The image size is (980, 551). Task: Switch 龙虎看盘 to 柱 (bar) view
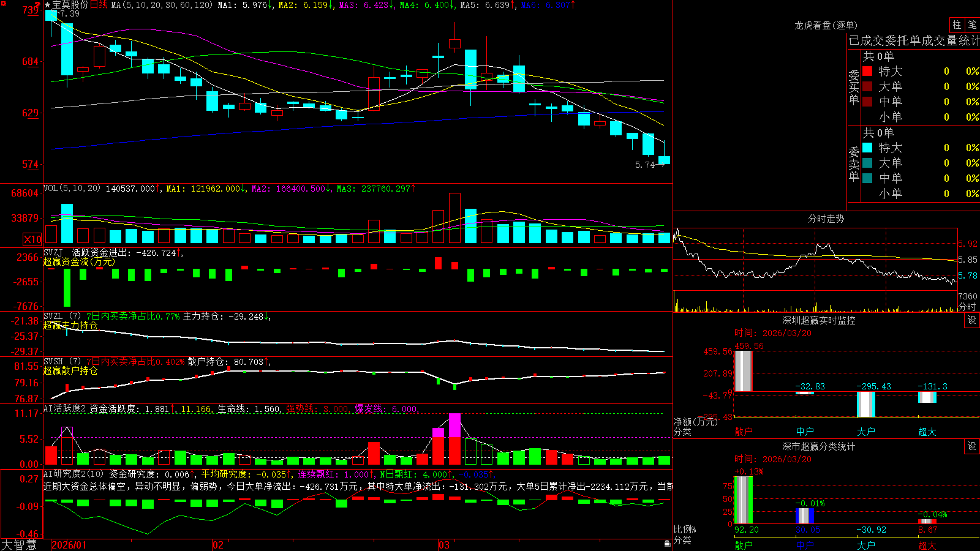click(956, 24)
